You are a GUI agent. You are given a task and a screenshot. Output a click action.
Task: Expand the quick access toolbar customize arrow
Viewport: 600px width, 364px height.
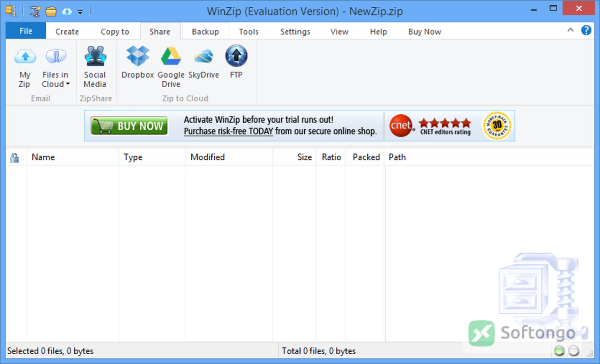[x=80, y=12]
